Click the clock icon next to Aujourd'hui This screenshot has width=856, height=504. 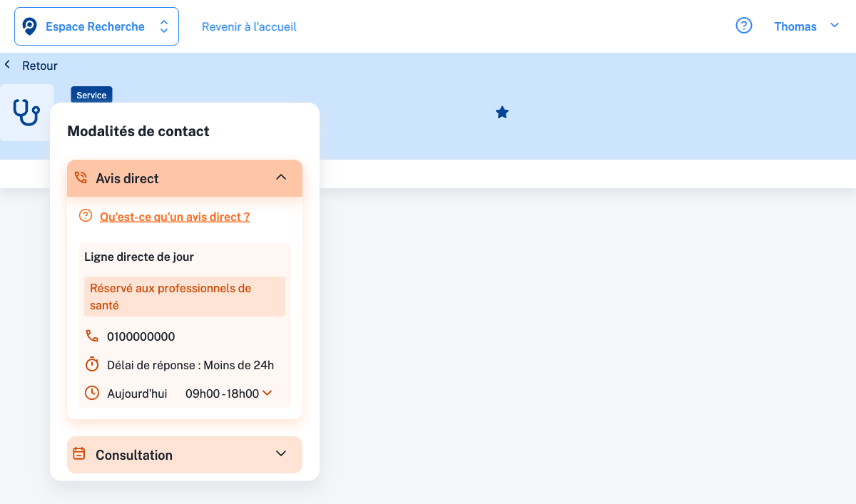(92, 393)
